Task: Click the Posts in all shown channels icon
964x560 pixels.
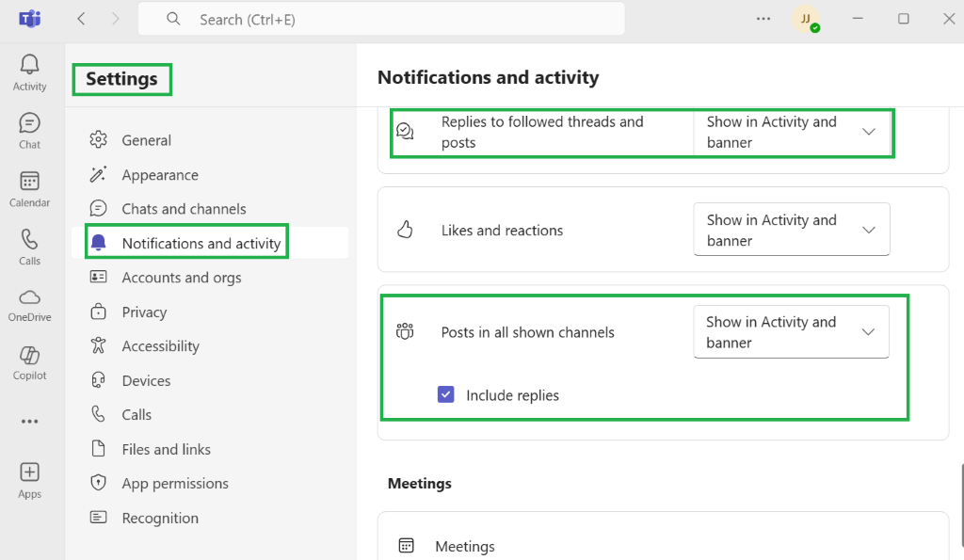Action: pyautogui.click(x=405, y=331)
